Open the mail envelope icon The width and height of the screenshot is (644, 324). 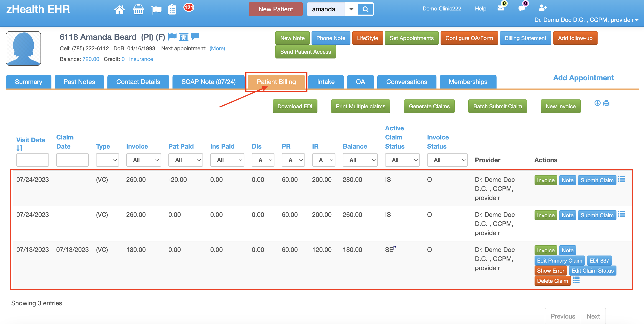click(501, 8)
